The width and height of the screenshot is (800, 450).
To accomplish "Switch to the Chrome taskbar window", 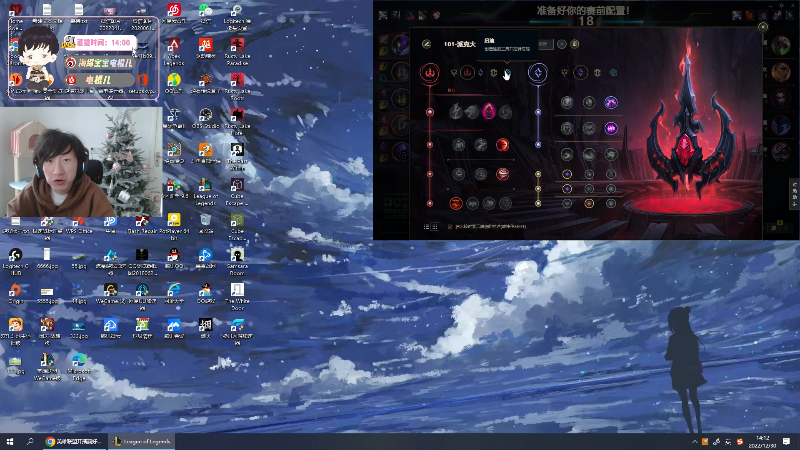I will [x=73, y=441].
